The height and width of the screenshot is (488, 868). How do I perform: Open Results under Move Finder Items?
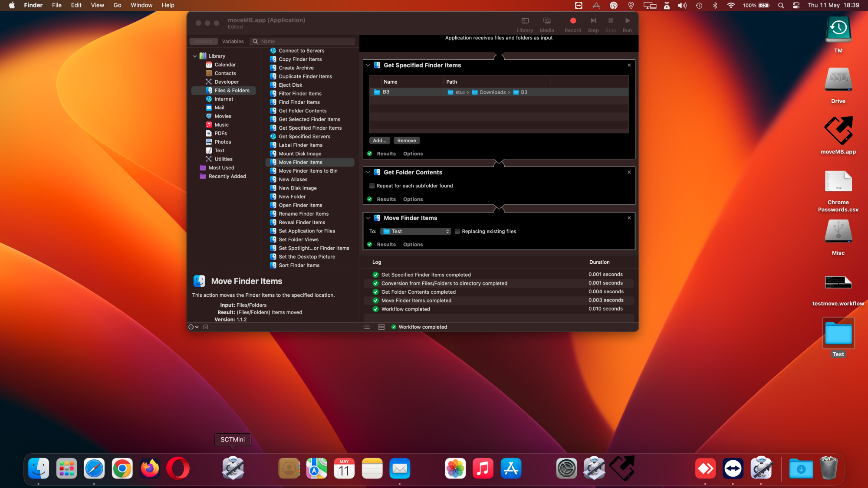386,245
